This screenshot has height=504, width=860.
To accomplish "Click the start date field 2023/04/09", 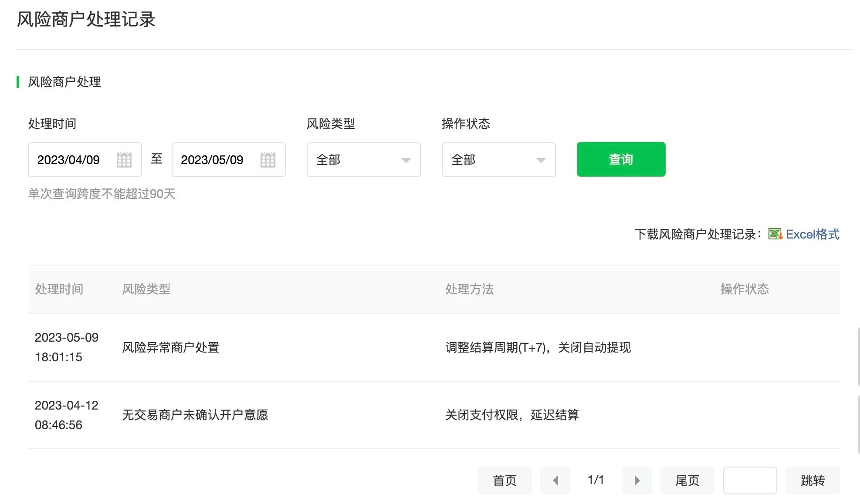I will [x=69, y=160].
